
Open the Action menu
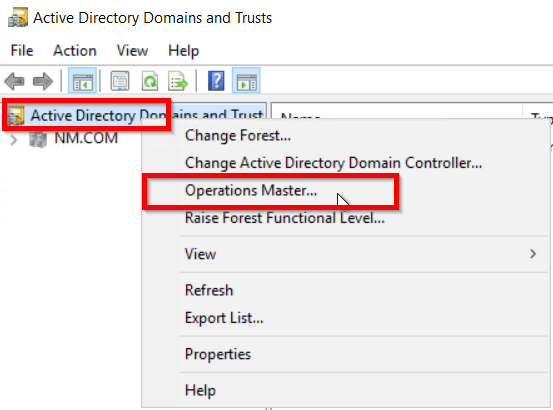click(75, 51)
